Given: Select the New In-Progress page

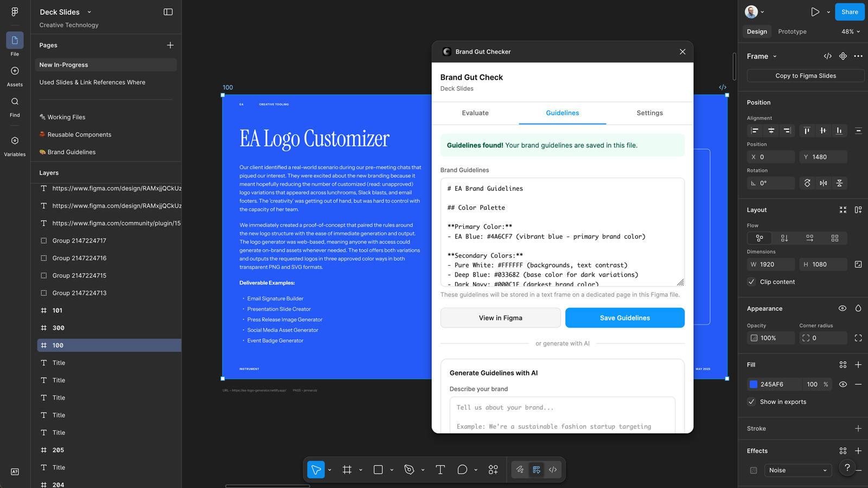Looking at the screenshot, I should click(x=106, y=65).
